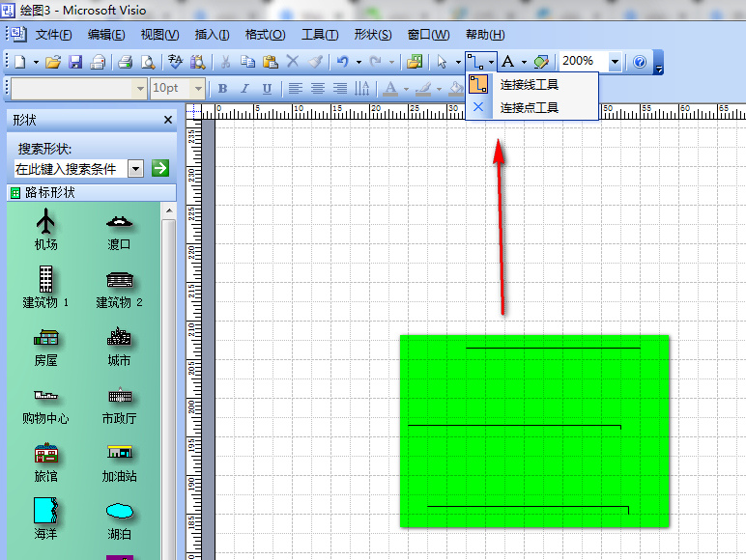Toggle Bold formatting button

click(223, 89)
